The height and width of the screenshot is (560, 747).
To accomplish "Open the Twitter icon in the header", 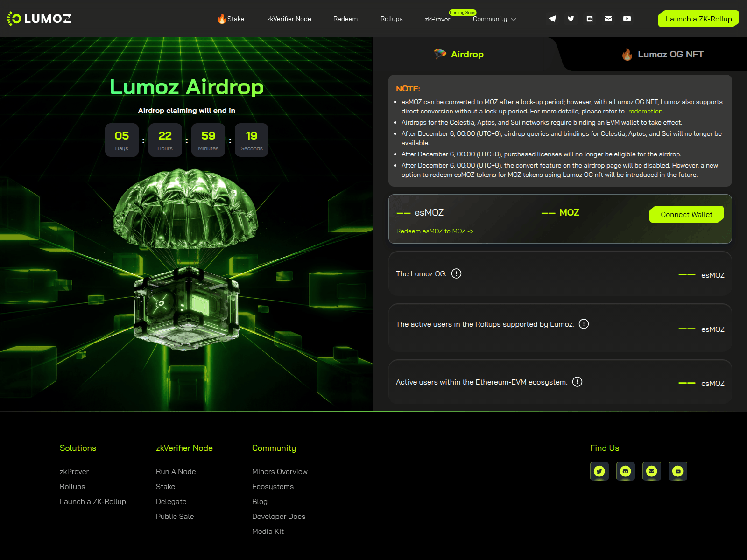I will [571, 19].
